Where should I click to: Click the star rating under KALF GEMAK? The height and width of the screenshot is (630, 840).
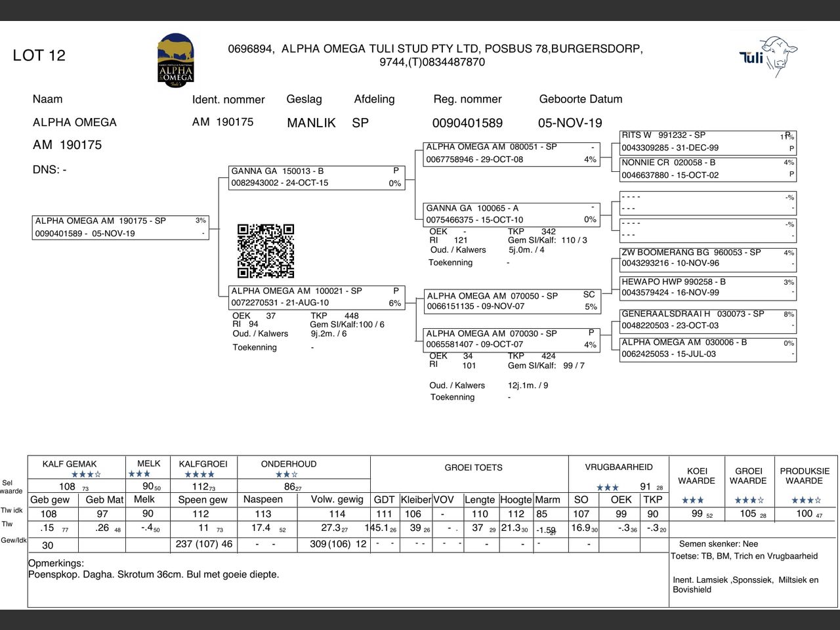pyautogui.click(x=86, y=474)
